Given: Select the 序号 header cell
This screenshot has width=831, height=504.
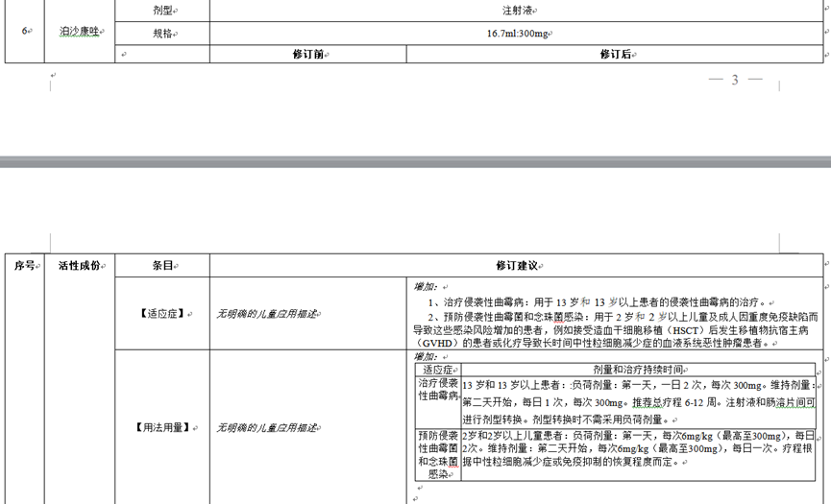Looking at the screenshot, I should [x=24, y=265].
